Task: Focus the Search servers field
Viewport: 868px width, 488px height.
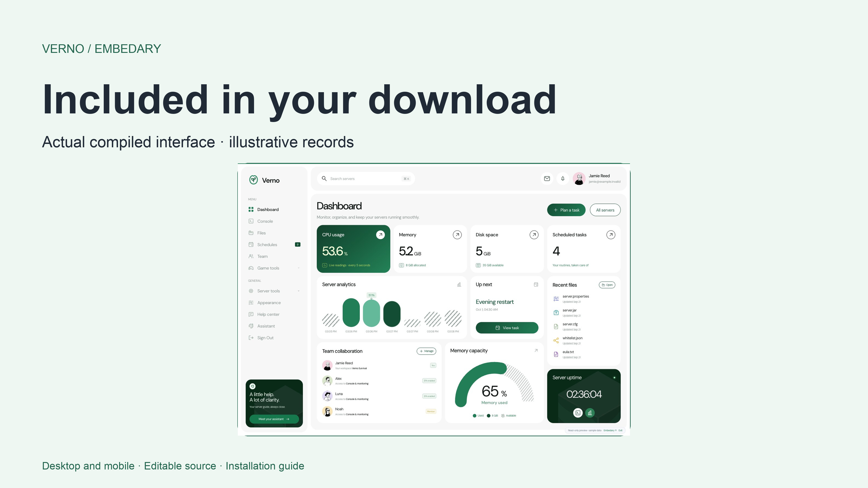Action: point(366,178)
